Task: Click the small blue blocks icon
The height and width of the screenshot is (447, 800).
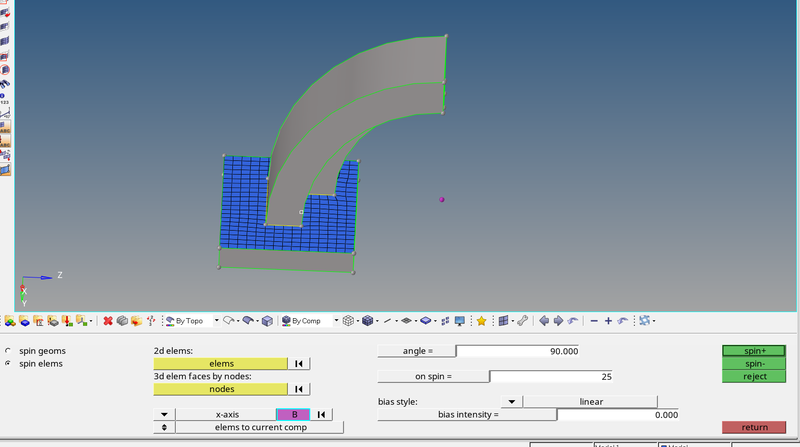Action: (x=445, y=321)
